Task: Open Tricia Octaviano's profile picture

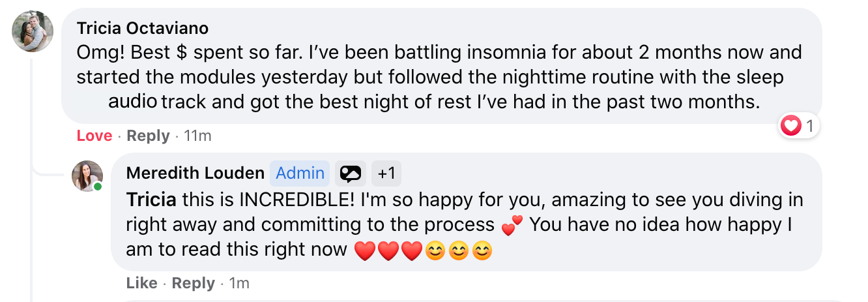Action: pos(33,31)
